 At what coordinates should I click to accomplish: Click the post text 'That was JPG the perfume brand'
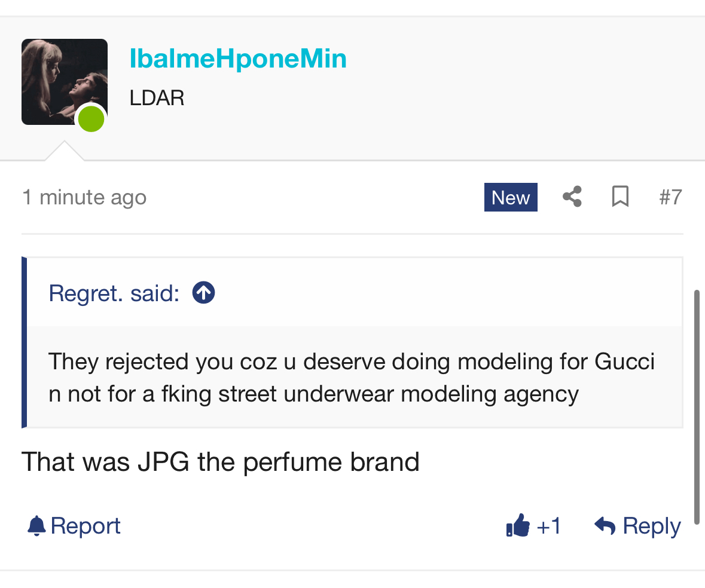tap(220, 462)
